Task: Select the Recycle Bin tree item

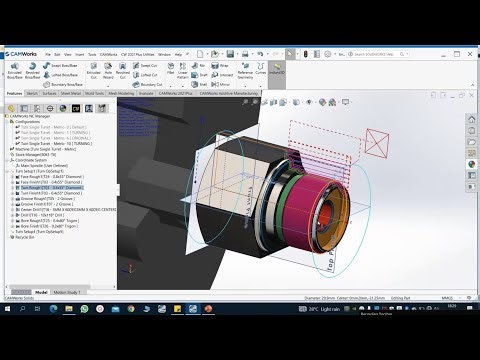Action: point(25,237)
